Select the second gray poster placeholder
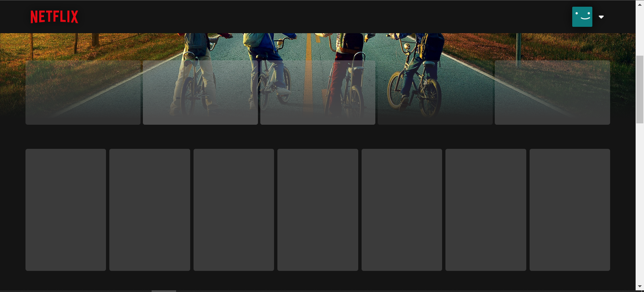644x292 pixels. (150, 210)
